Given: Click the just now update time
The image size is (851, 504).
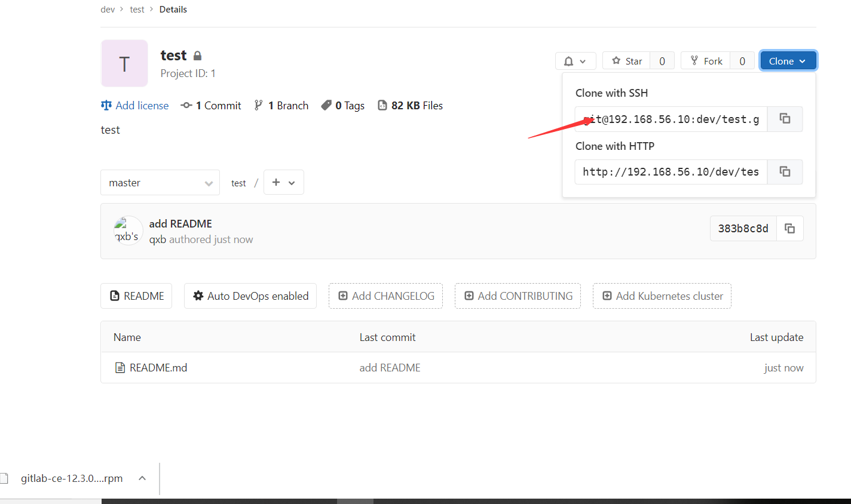Looking at the screenshot, I should point(784,368).
